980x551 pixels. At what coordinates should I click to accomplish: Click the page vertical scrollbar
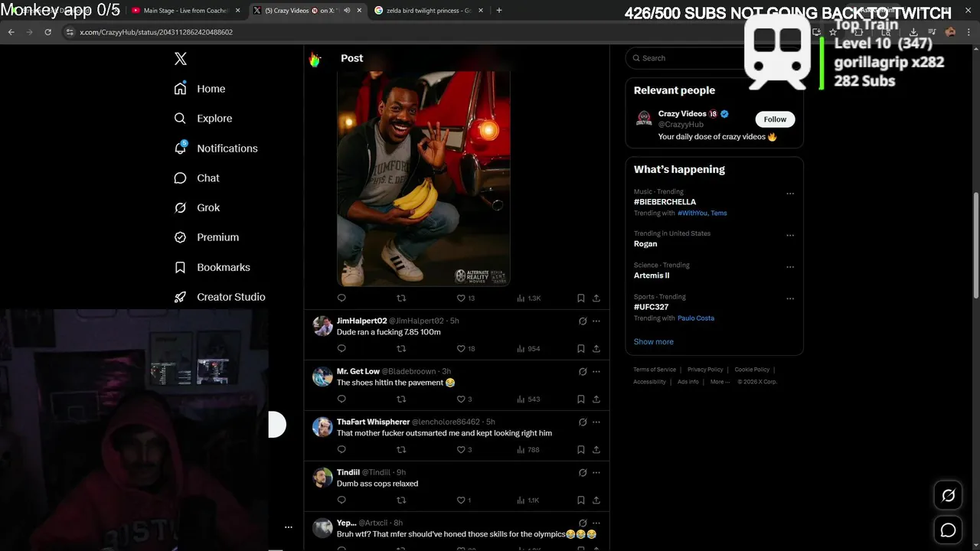tap(975, 245)
